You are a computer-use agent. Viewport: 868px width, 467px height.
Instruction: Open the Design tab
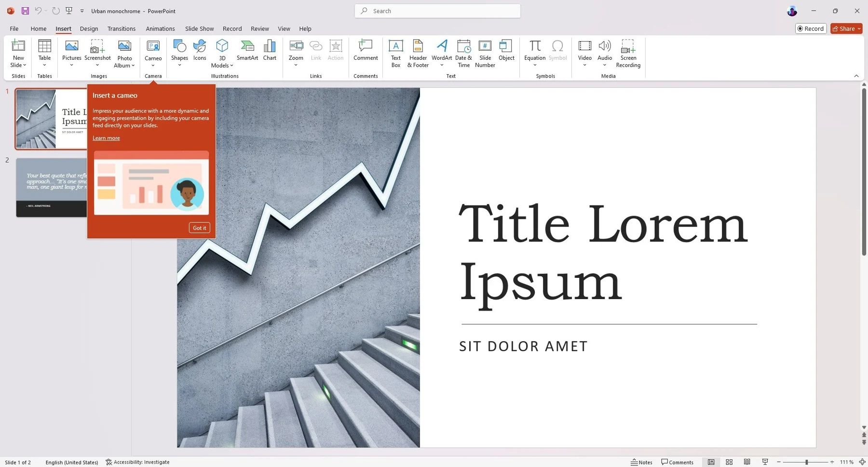tap(89, 28)
